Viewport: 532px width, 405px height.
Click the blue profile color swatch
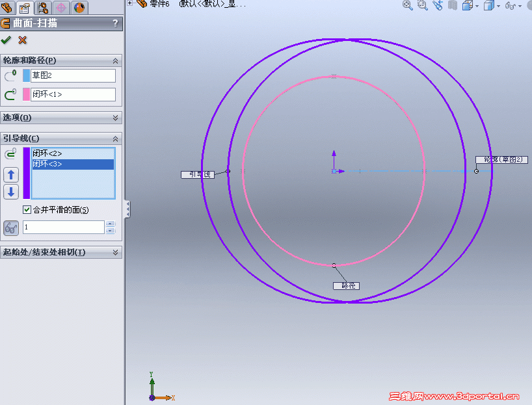26,75
